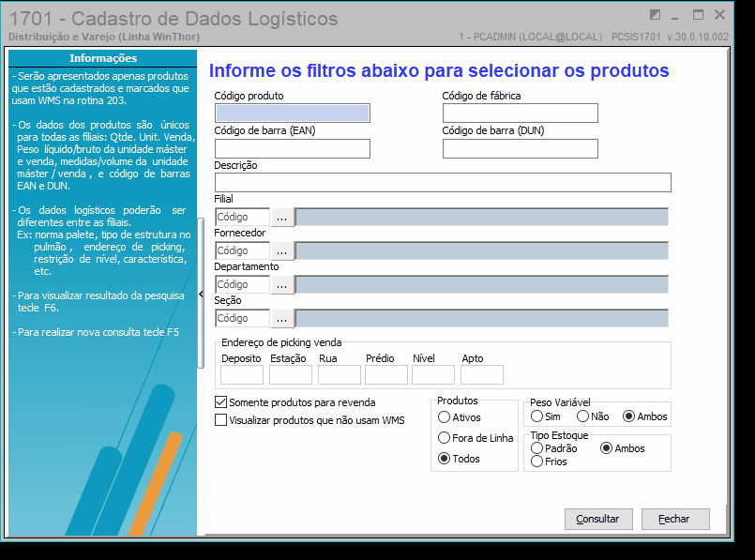
Task: Click the title bar edit/restore icon
Action: 655,15
